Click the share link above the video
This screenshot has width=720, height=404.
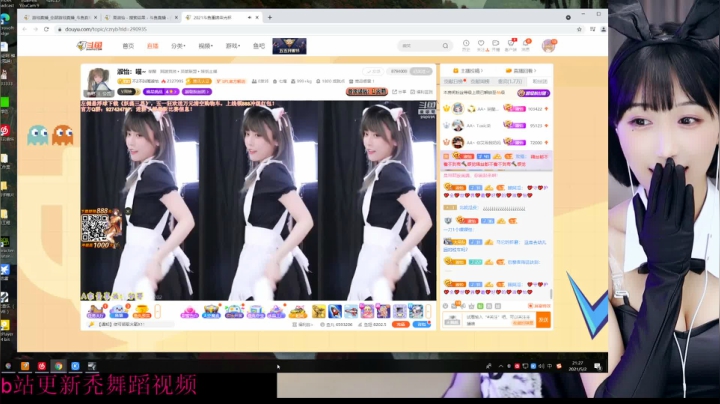(x=399, y=92)
